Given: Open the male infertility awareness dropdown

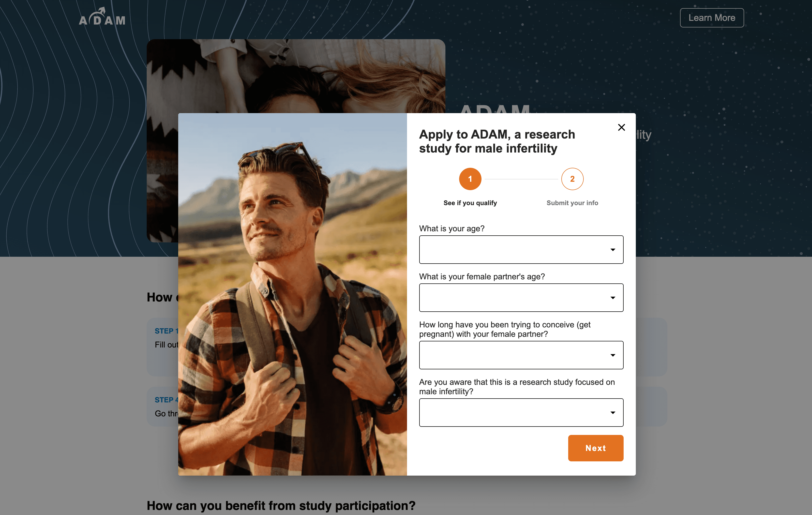Looking at the screenshot, I should tap(521, 413).
